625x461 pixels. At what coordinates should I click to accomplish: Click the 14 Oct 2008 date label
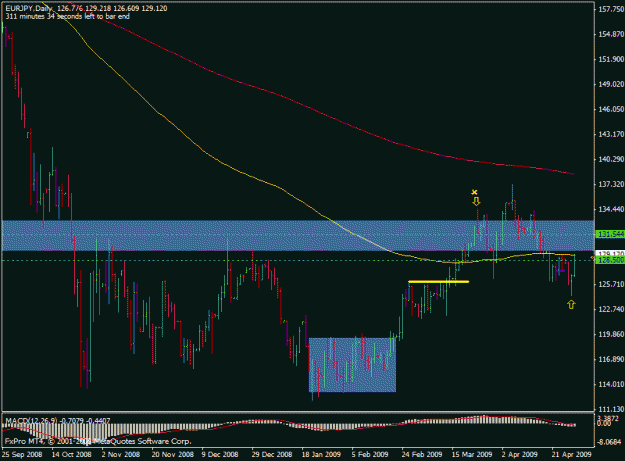pos(72,454)
